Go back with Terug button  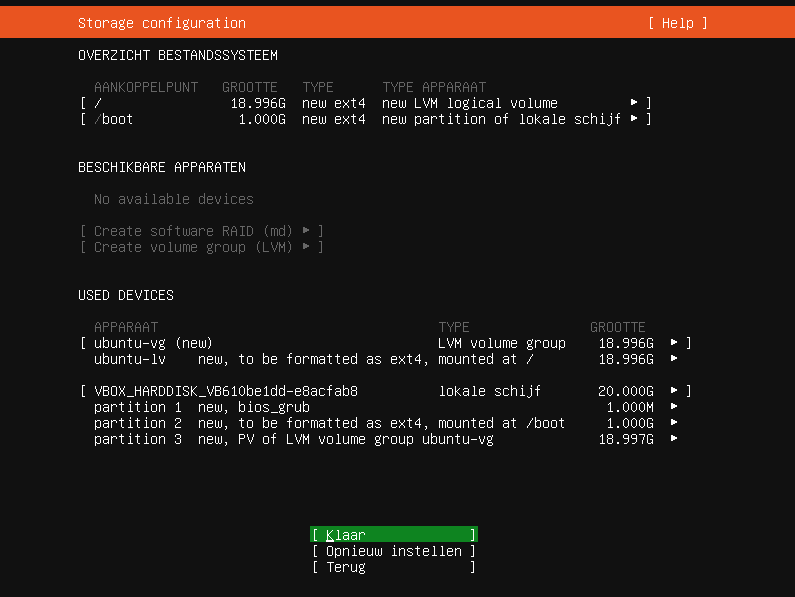point(394,567)
